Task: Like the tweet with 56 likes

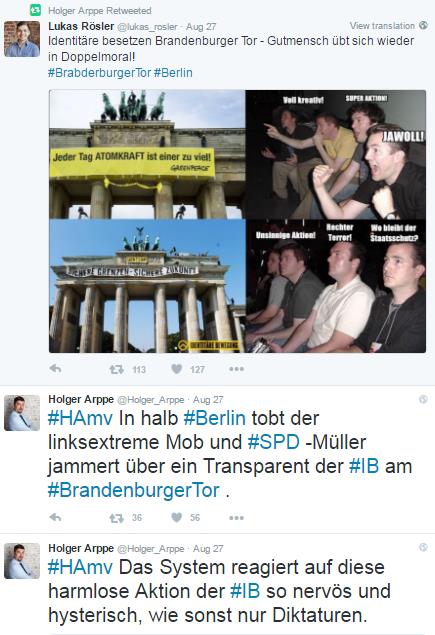Action: 177,518
